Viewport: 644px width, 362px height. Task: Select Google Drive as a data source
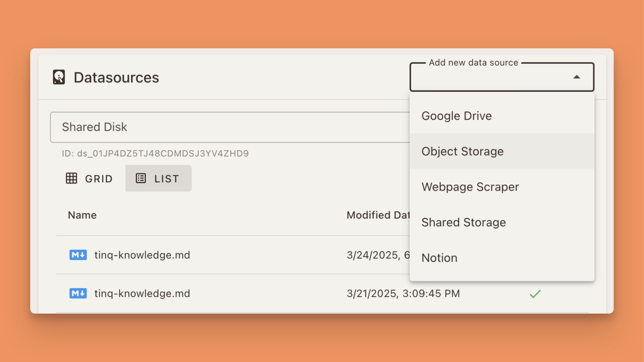pos(456,116)
